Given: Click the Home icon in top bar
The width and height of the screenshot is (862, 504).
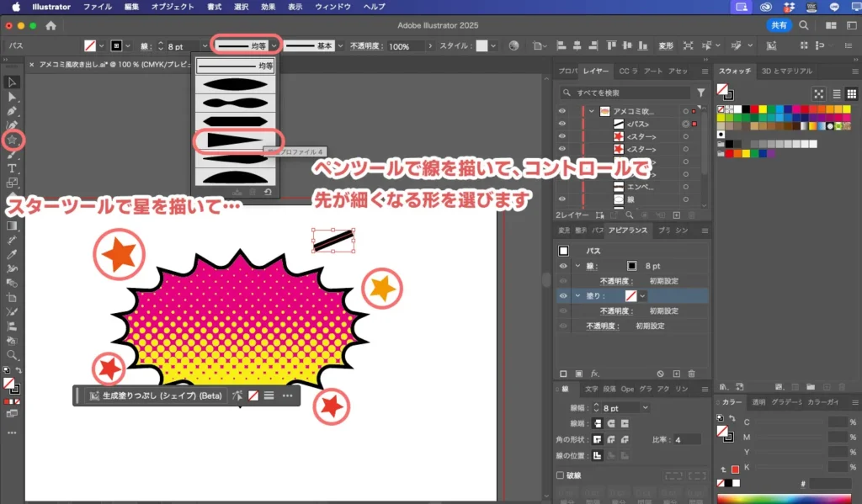Looking at the screenshot, I should coord(51,25).
